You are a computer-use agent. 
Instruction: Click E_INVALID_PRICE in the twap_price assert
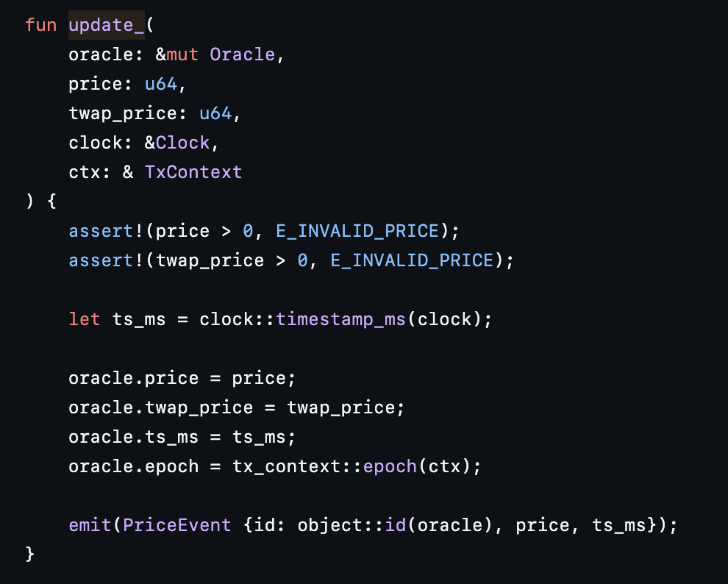point(412,260)
